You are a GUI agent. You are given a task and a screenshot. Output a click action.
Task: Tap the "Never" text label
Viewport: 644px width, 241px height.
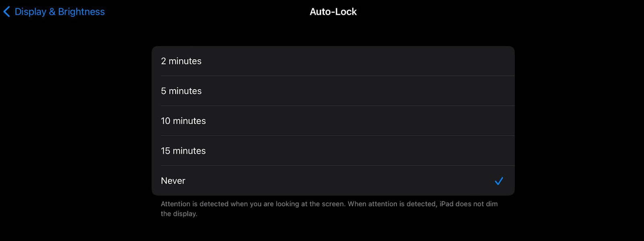(173, 181)
